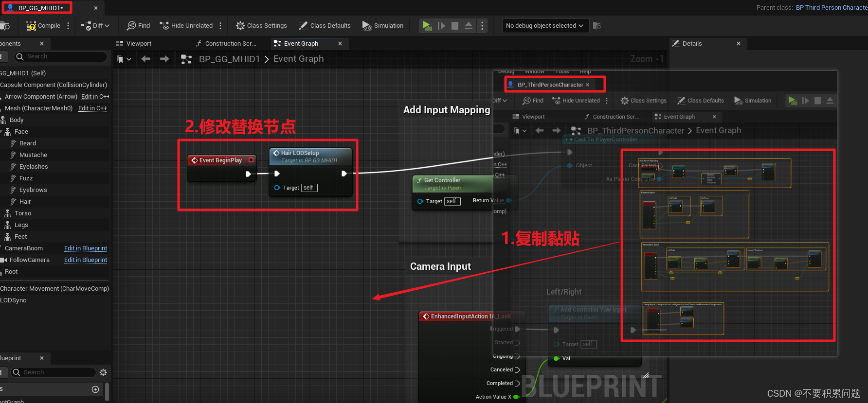Click the Advance frame play icon
The width and height of the screenshot is (868, 403).
(x=441, y=26)
